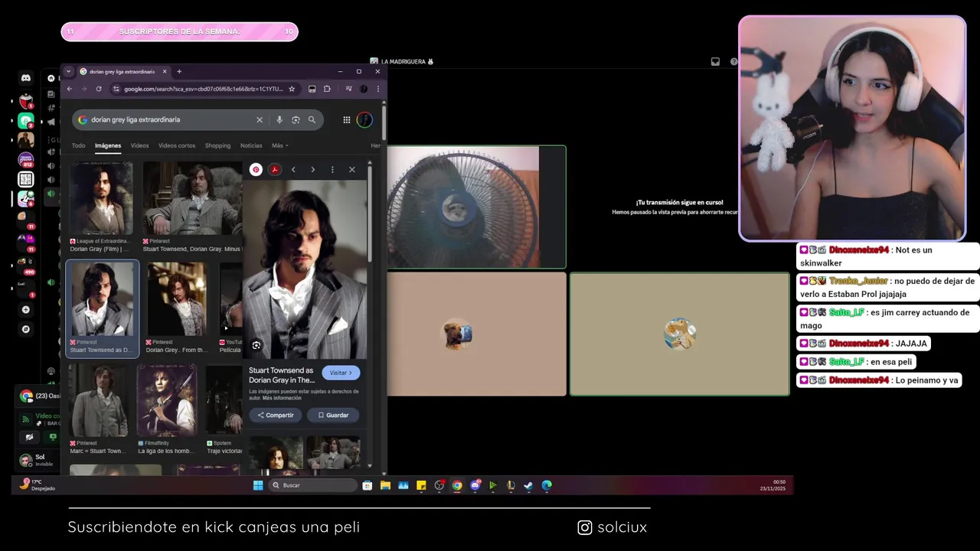This screenshot has height=551, width=980.
Task: Open Noticias results tab
Action: coord(251,145)
